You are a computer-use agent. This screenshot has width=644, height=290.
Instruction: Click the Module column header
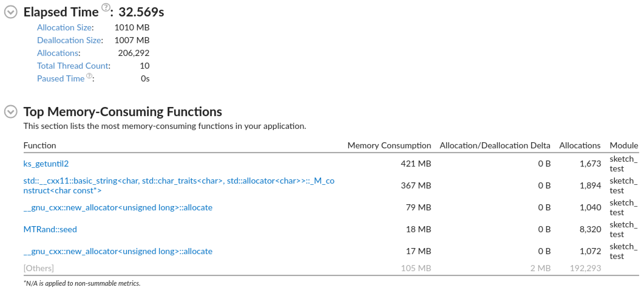[x=624, y=145]
